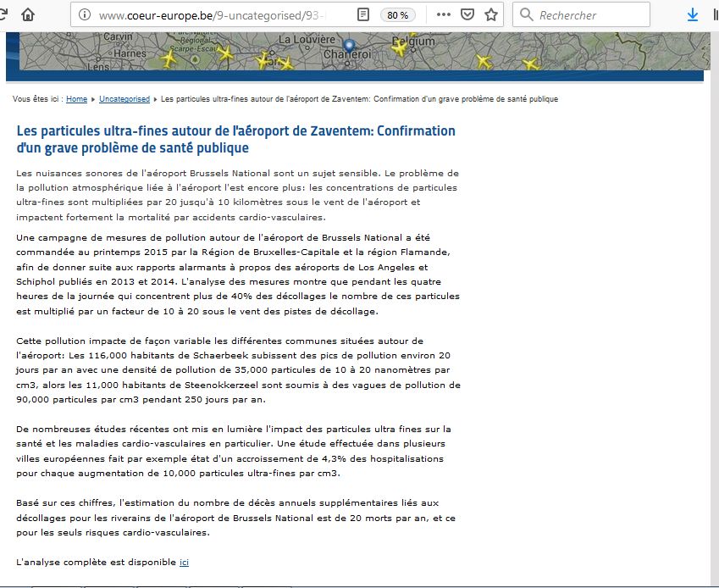The width and height of the screenshot is (719, 588).
Task: Open the full analysis via 'ici' link
Action: [184, 563]
